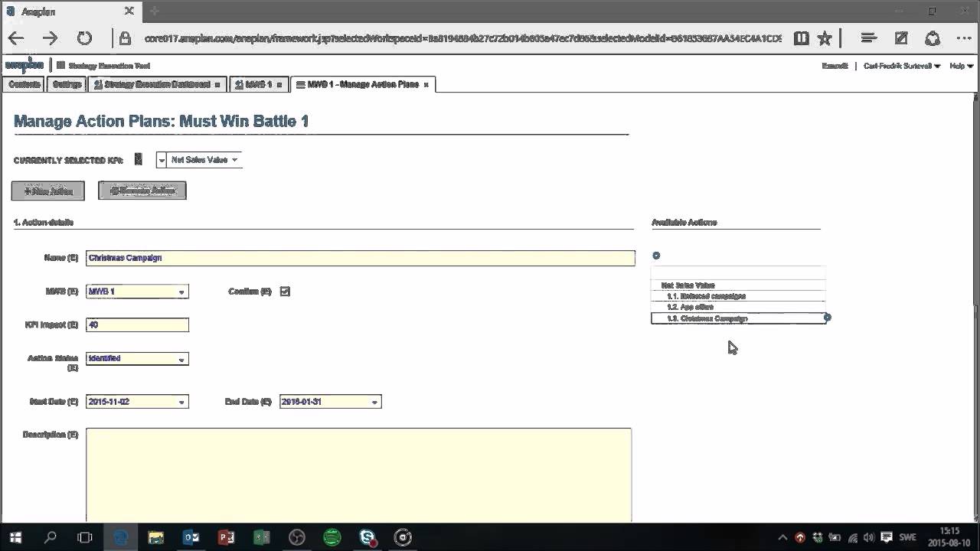Image resolution: width=980 pixels, height=551 pixels.
Task: Go forward in the browser
Action: 50,38
